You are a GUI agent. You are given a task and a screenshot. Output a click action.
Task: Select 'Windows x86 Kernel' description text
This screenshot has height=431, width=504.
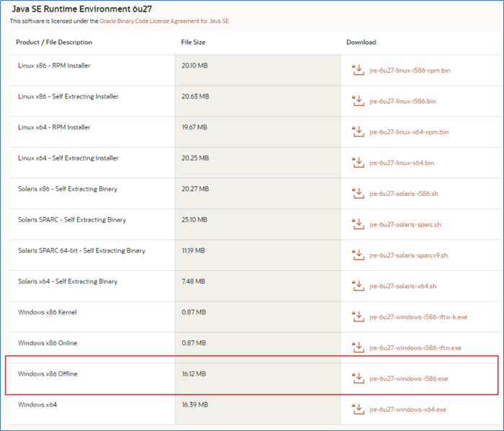[48, 312]
